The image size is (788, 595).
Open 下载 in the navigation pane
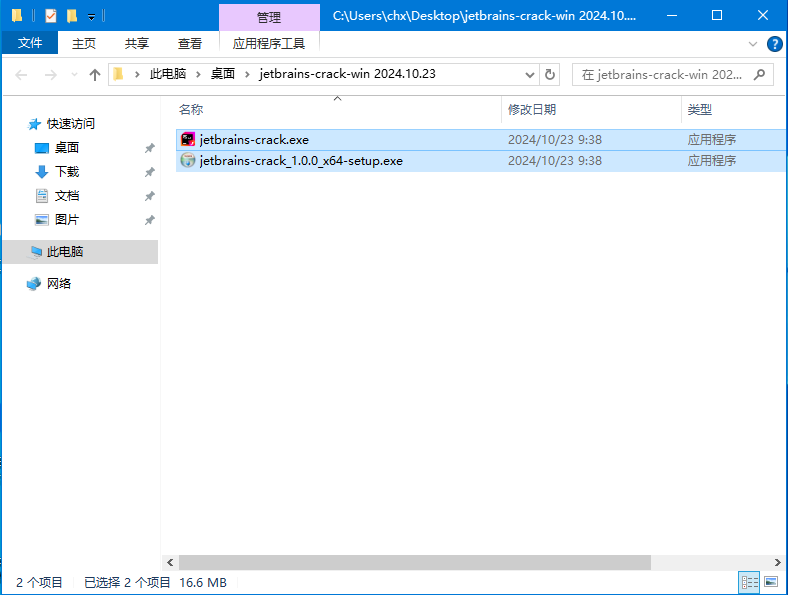click(x=67, y=172)
